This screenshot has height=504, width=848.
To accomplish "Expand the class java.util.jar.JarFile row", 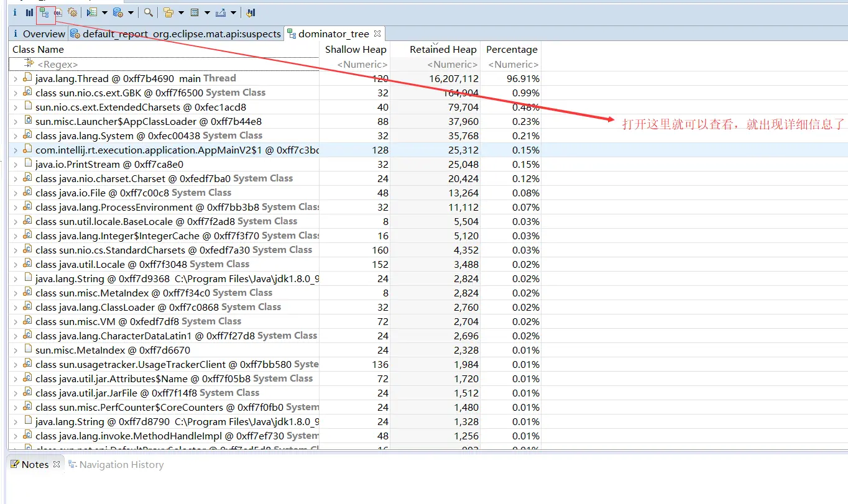I will click(x=16, y=393).
